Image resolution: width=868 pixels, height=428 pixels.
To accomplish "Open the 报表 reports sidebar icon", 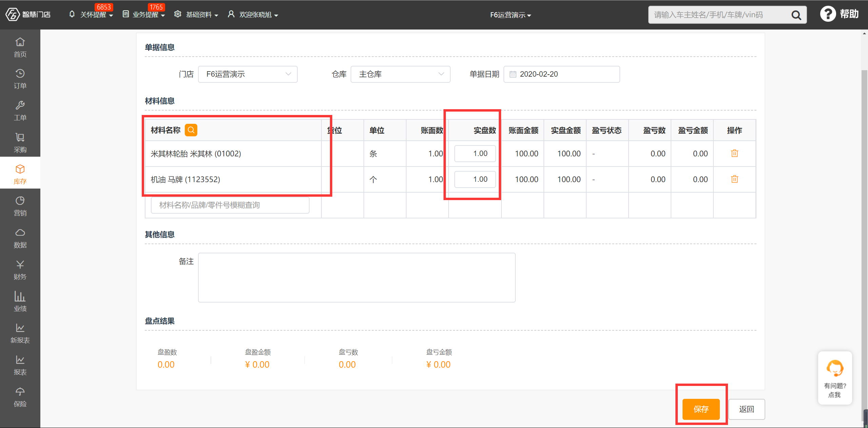I will (x=20, y=365).
